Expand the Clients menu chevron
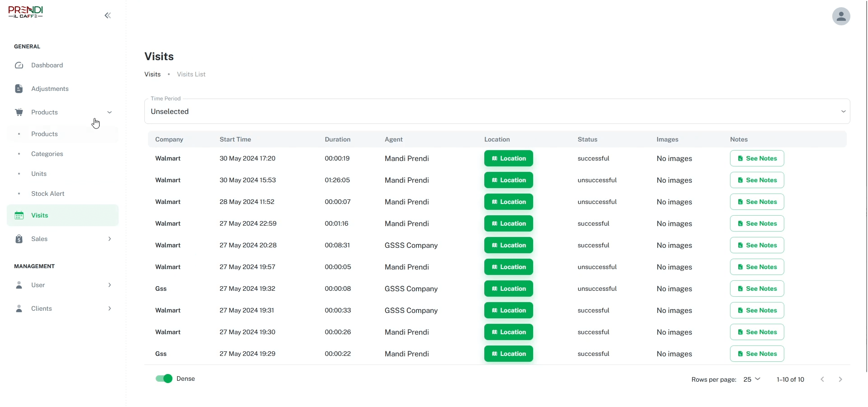 click(x=110, y=308)
